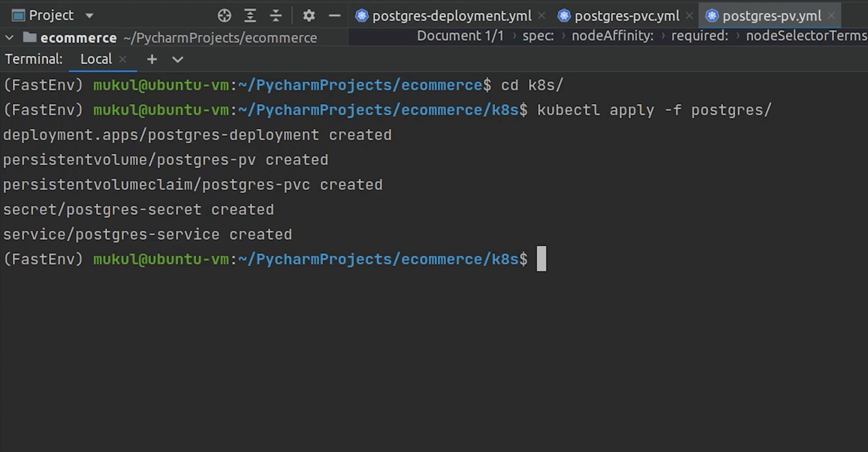868x452 pixels.
Task: Select the postgres-pv.yml tab
Action: click(x=771, y=16)
